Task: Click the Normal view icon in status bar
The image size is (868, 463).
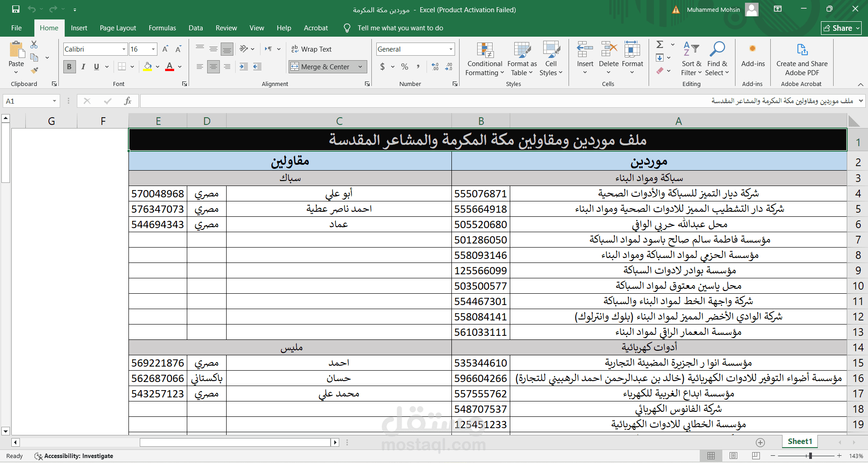Action: coord(711,456)
